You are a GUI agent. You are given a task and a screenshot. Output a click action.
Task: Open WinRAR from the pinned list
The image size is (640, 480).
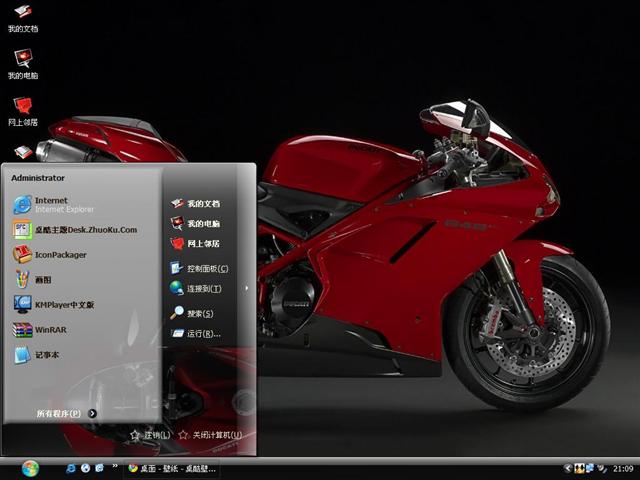coord(50,330)
